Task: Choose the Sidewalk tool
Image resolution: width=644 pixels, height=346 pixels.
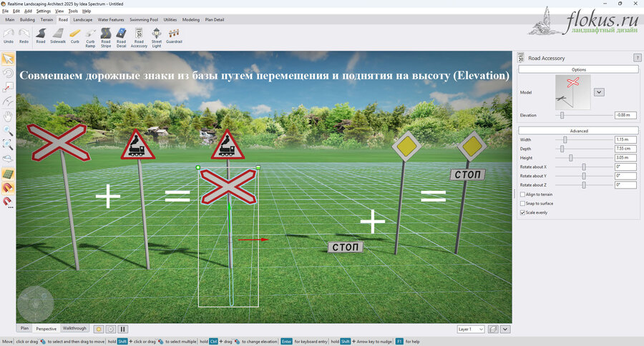Action: click(x=58, y=36)
